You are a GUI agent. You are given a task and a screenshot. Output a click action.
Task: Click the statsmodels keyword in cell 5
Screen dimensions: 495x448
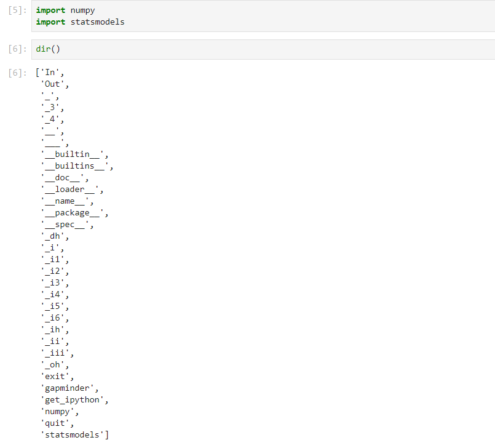point(96,22)
